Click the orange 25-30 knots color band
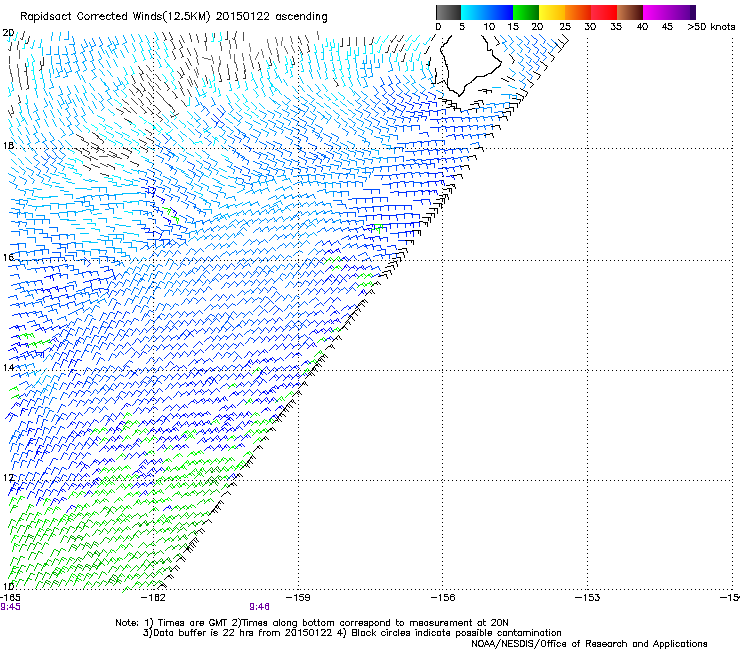 (578, 12)
